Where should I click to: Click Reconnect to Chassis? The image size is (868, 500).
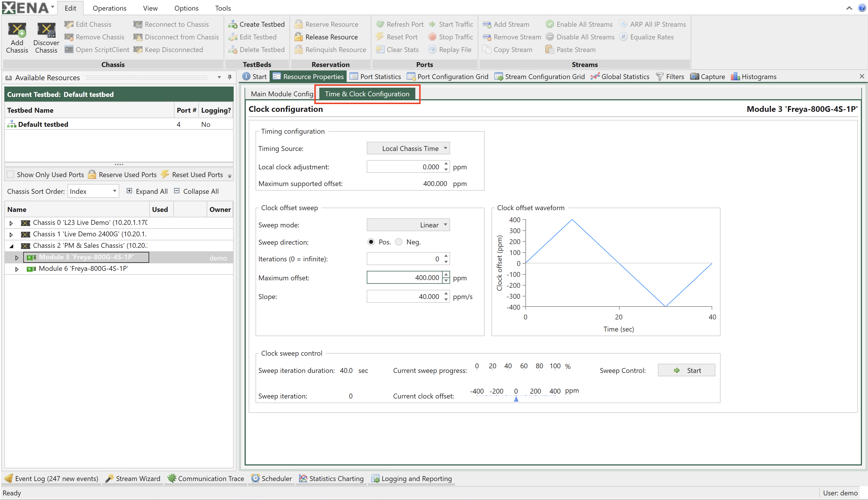[171, 24]
